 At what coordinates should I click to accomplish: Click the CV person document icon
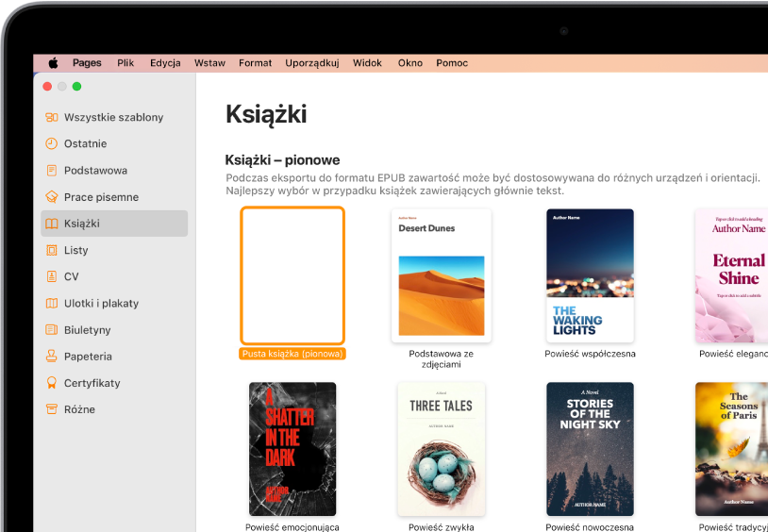(x=52, y=276)
